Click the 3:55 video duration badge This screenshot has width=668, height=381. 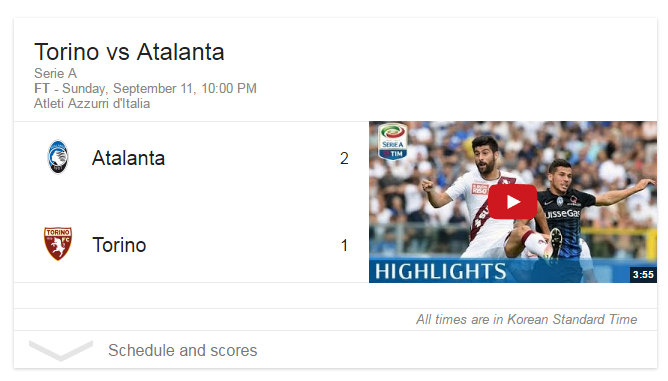point(643,274)
